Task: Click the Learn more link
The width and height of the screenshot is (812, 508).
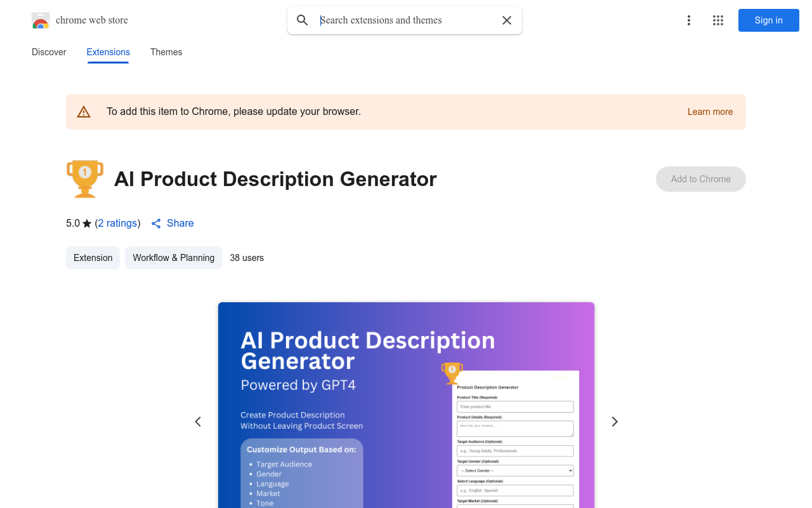Action: tap(710, 112)
